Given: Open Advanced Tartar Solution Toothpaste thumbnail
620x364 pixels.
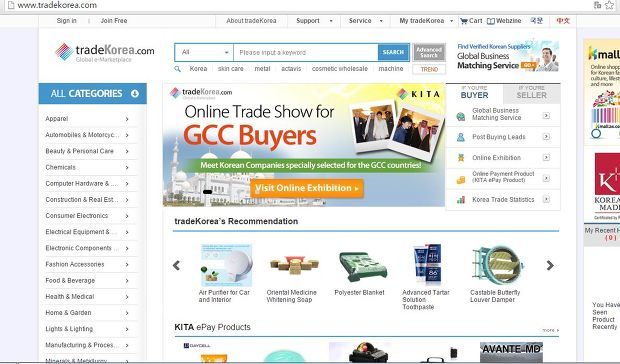Looking at the screenshot, I should coord(427,265).
